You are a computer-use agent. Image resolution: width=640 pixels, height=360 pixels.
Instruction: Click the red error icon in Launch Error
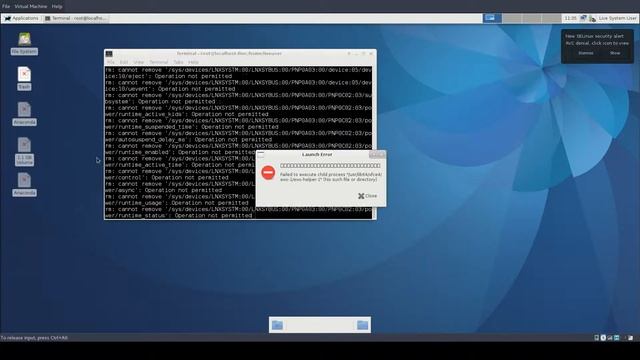tap(268, 172)
